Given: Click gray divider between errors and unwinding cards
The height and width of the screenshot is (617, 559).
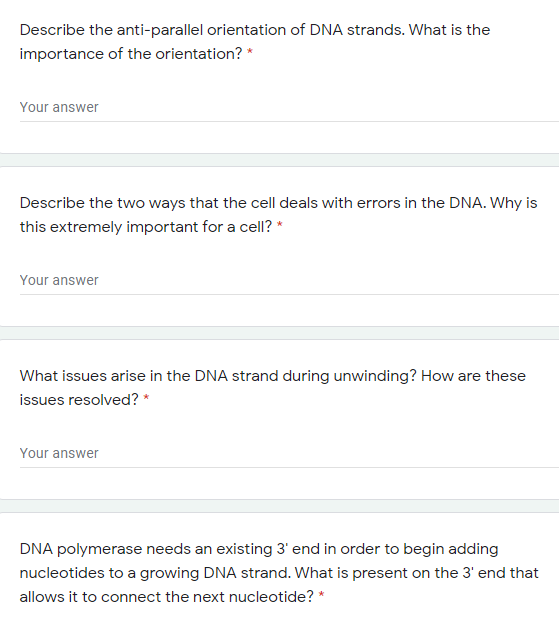Looking at the screenshot, I should (x=279, y=333).
